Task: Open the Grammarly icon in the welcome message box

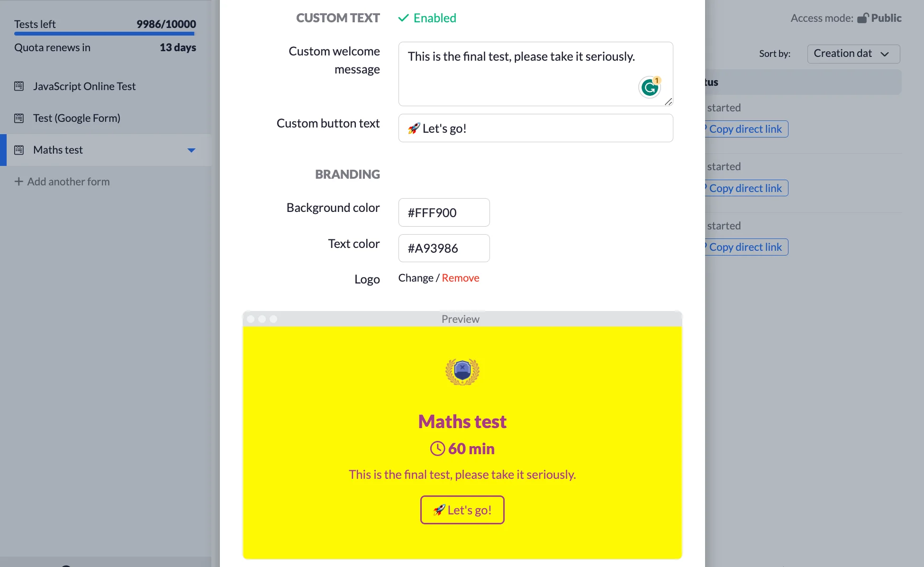Action: pos(650,87)
